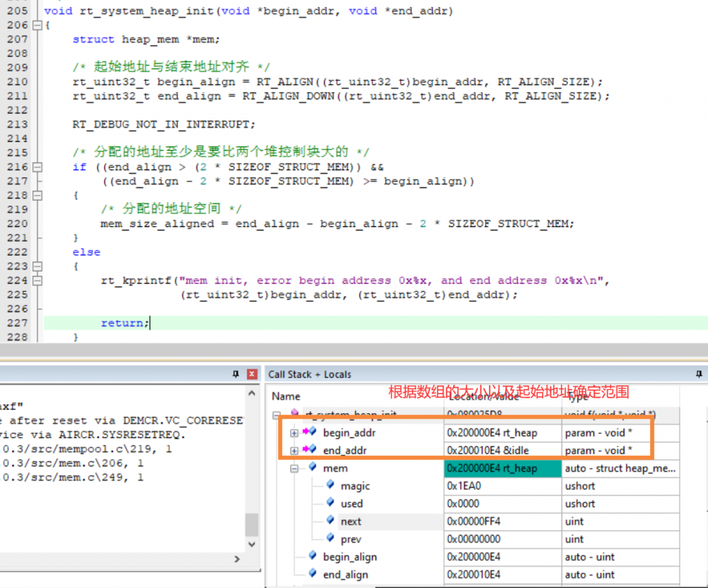Image resolution: width=708 pixels, height=588 pixels.
Task: Click the output panel vertical scrollbar thumb
Action: coord(252,525)
